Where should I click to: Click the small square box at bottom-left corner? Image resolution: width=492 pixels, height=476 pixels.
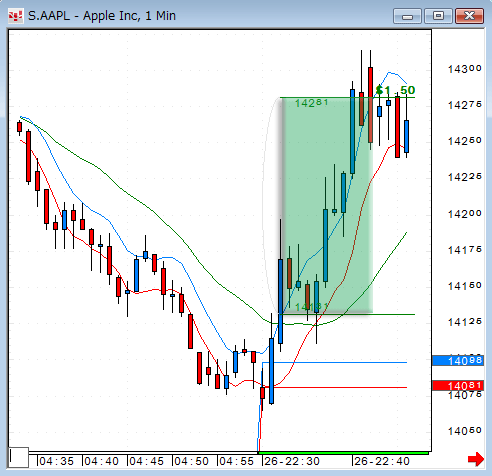point(18,458)
